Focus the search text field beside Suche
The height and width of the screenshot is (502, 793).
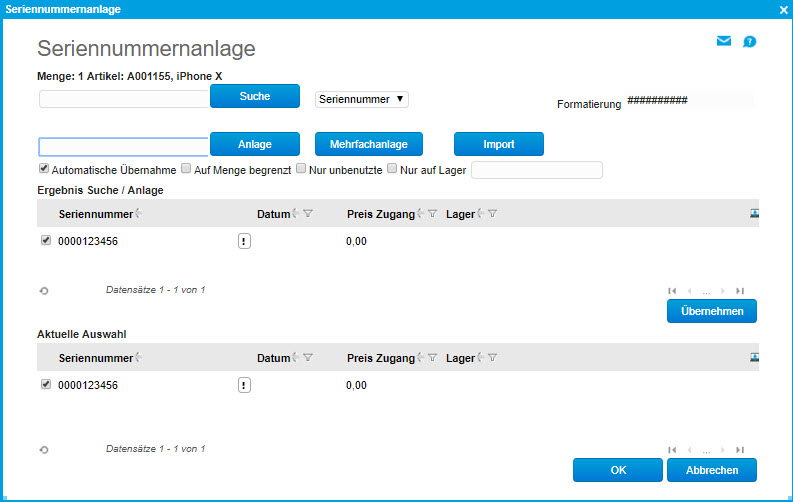tap(123, 99)
